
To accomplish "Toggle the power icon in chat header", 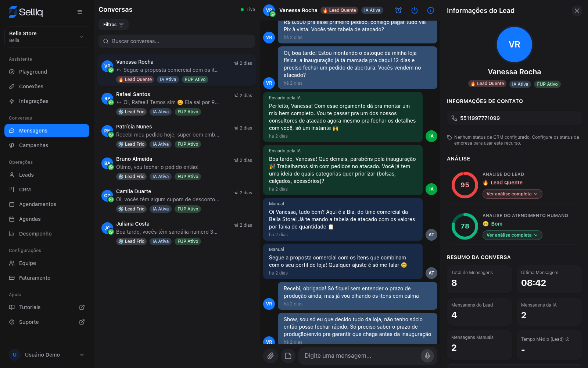I will 415,10.
